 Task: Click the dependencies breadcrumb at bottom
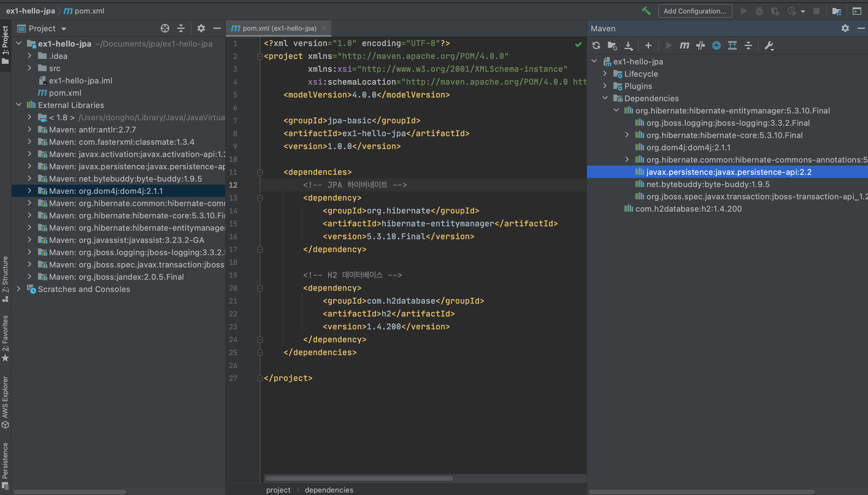click(x=329, y=489)
